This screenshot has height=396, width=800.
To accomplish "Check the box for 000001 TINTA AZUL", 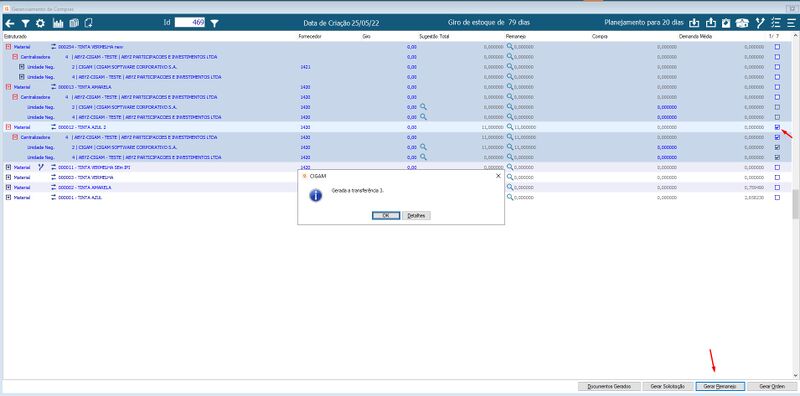I will click(777, 197).
